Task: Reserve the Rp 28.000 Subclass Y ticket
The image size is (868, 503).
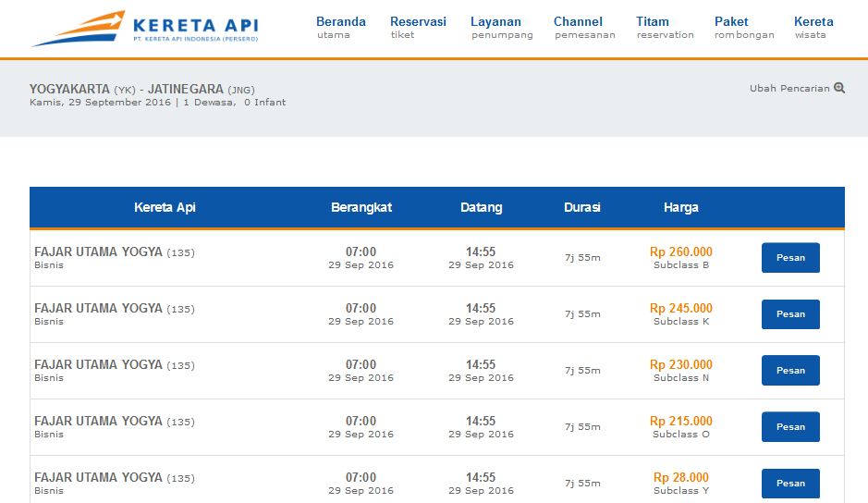Action: (790, 484)
